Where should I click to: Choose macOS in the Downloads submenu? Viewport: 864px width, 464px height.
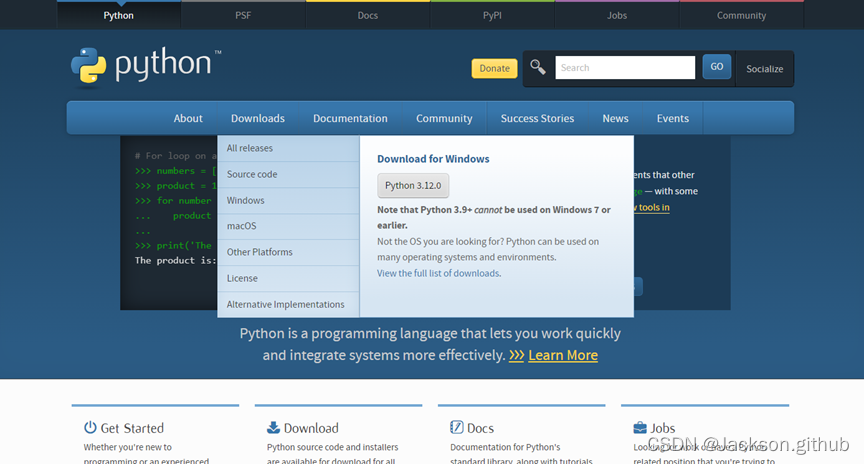click(x=241, y=226)
